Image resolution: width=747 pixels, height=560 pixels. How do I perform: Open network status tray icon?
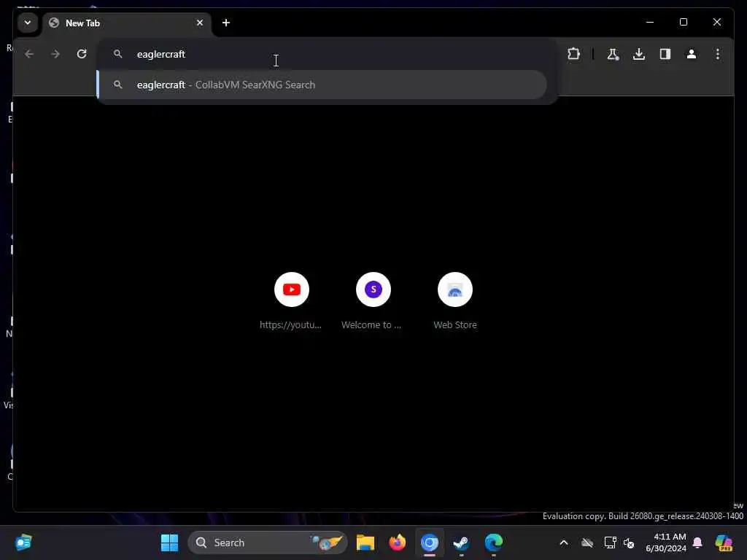point(610,542)
